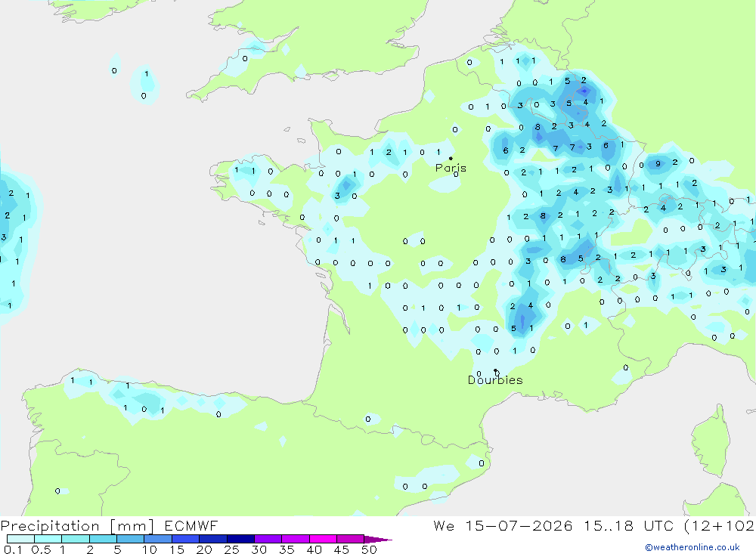Click the 'Precipitation [mm]' title text
756x554 pixels.
tap(77, 525)
